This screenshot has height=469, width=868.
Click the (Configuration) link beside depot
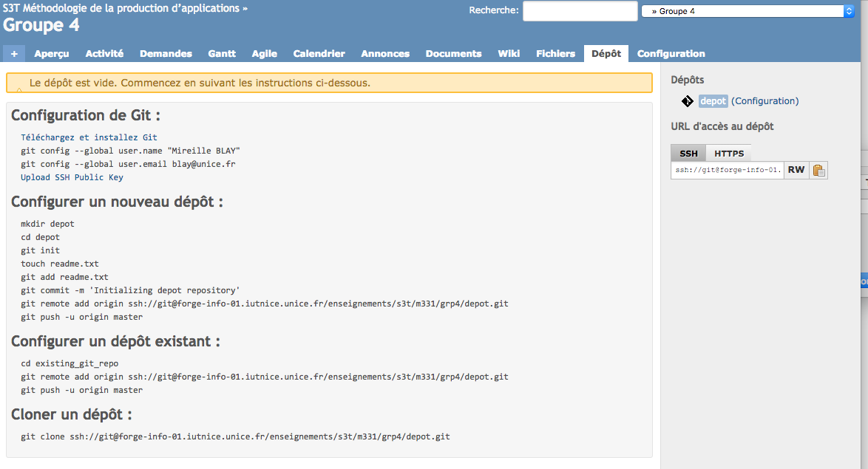coord(765,101)
